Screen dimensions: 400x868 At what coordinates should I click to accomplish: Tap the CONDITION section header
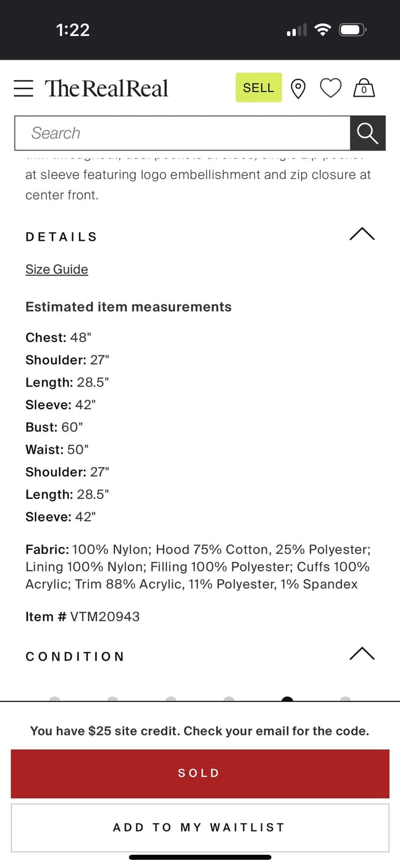75,656
